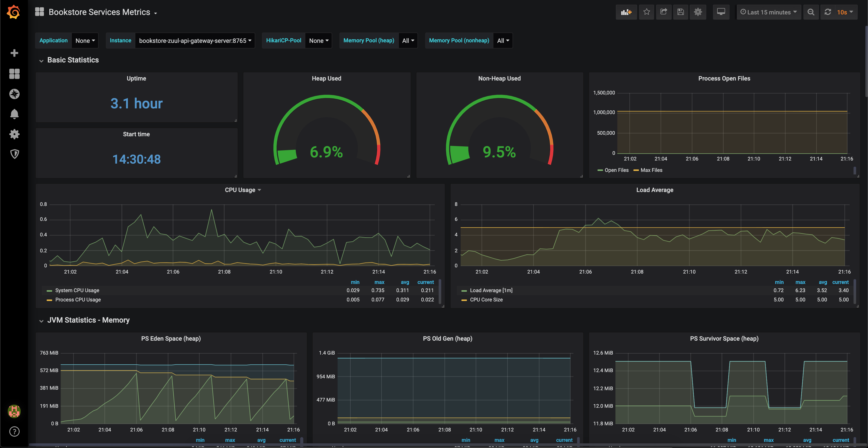Open the HikariCP-Pool None dropdown
The height and width of the screenshot is (448, 868).
coord(319,41)
